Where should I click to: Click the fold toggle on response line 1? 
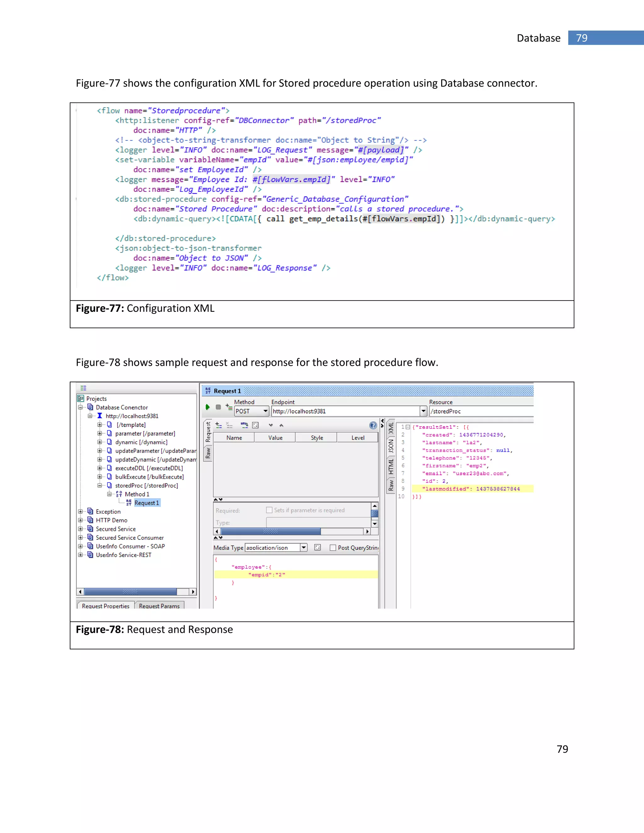408,427
